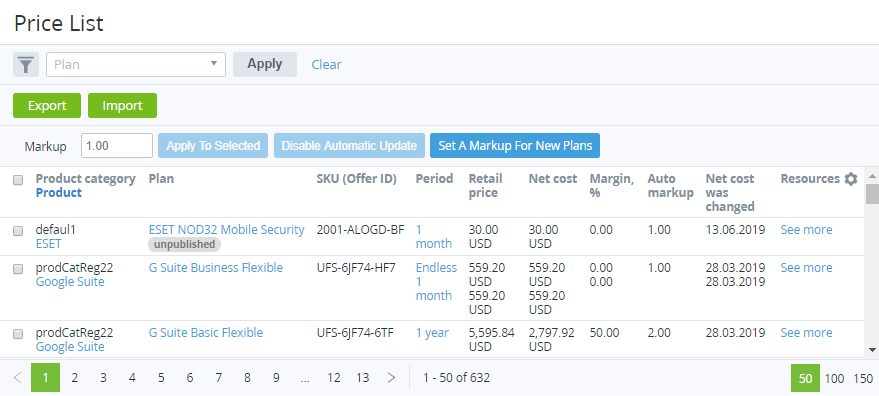Go to previous page arrow

pos(17,378)
